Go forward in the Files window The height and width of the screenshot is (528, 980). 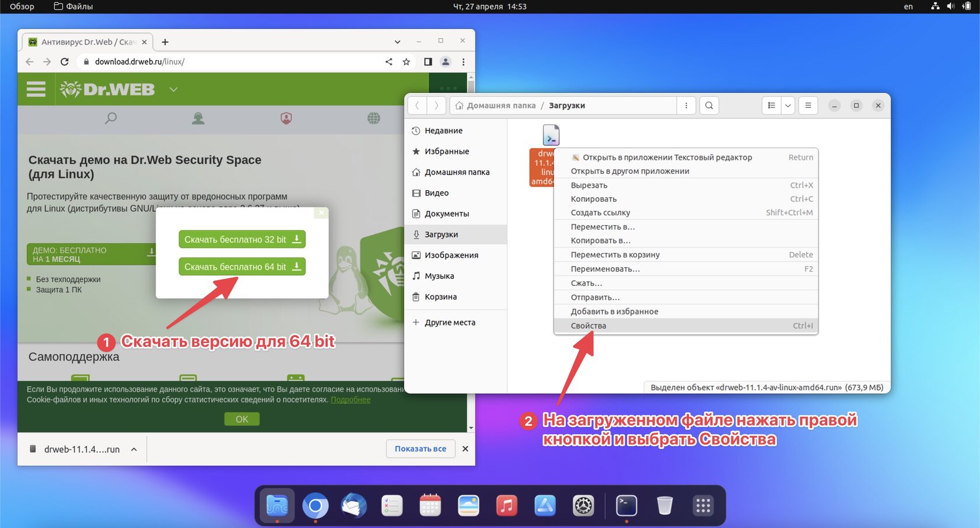click(x=436, y=106)
